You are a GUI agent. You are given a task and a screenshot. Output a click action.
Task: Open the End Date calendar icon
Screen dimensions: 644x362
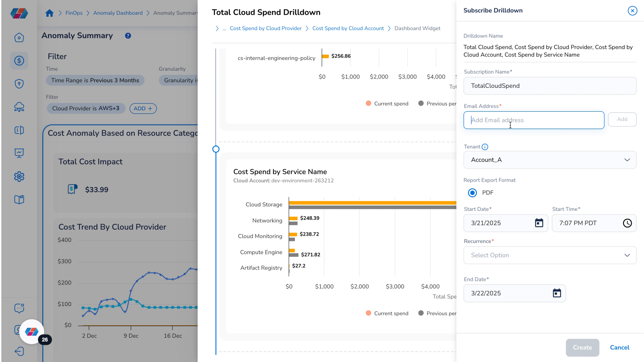tap(557, 293)
